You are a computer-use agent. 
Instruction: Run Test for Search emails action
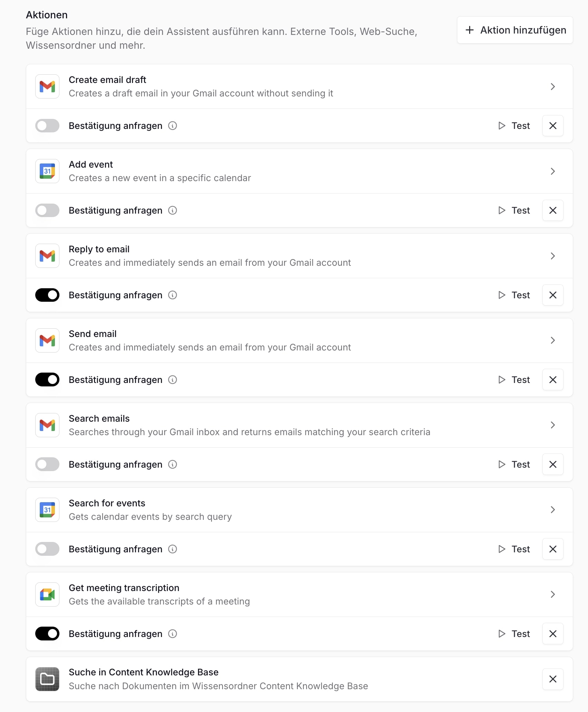[514, 465]
